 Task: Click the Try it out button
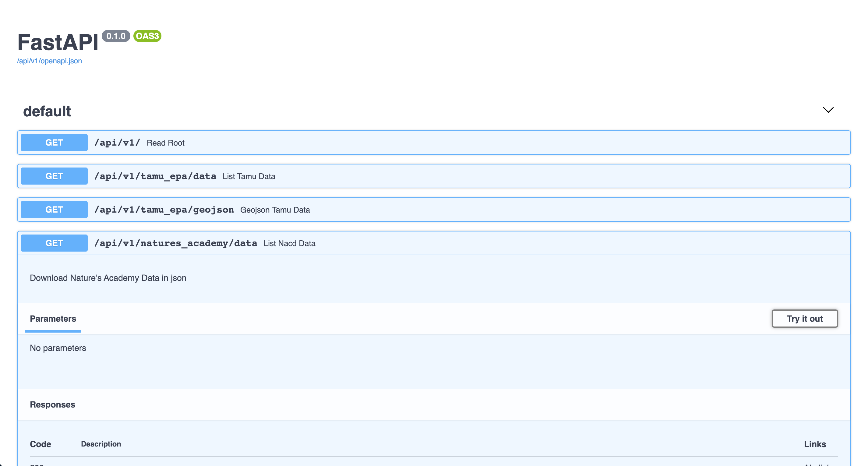tap(804, 318)
